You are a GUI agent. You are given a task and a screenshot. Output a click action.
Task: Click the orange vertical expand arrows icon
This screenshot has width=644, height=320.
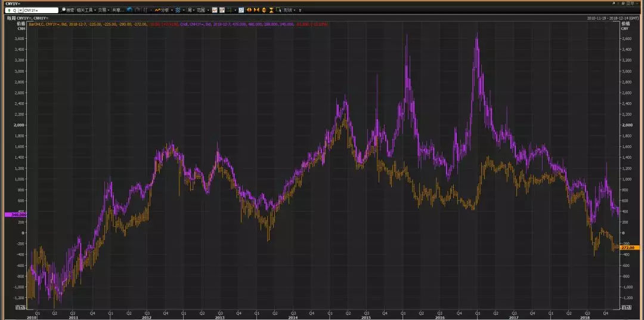coord(264,10)
